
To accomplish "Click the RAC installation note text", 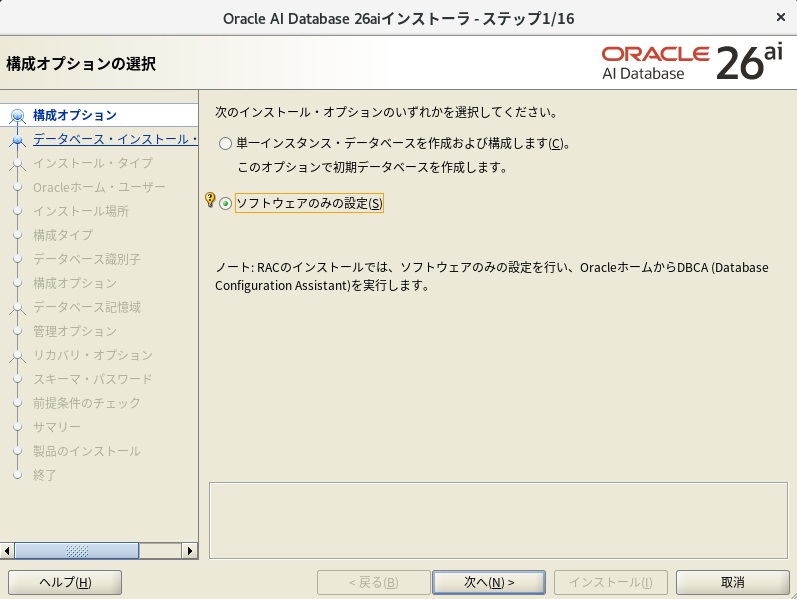I will click(x=492, y=276).
